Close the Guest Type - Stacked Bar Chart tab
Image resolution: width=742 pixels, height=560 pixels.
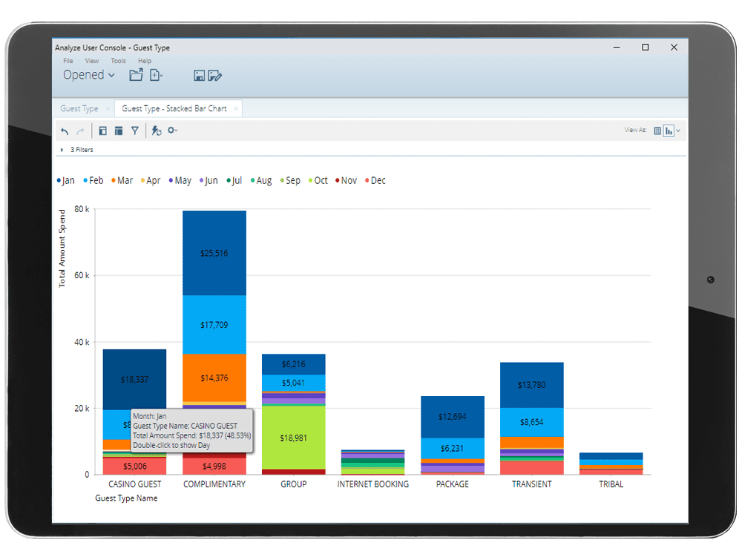pyautogui.click(x=236, y=109)
